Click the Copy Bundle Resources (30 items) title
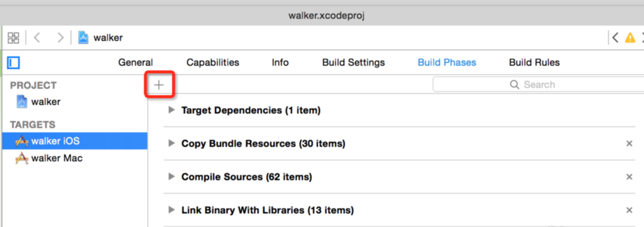 pos(263,144)
